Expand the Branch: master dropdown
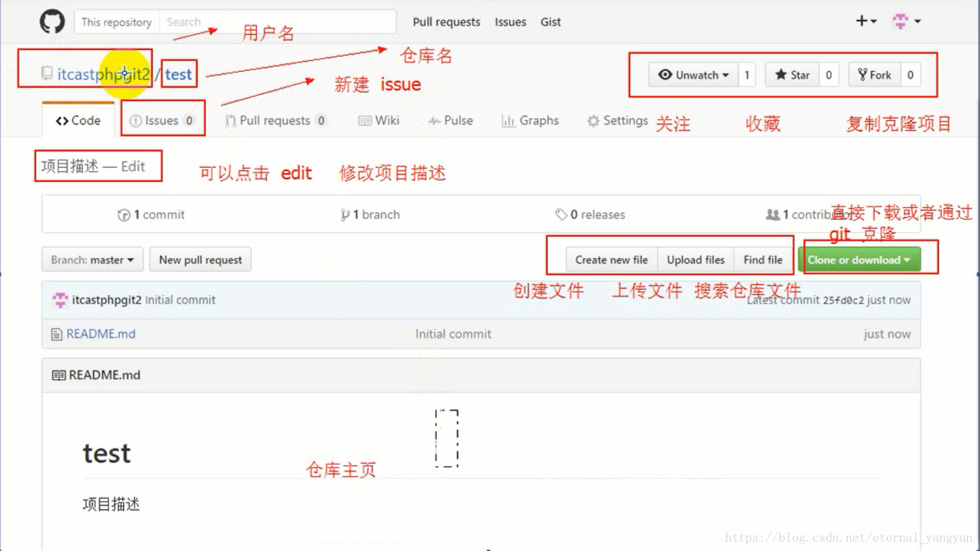This screenshot has width=980, height=551. click(x=92, y=259)
